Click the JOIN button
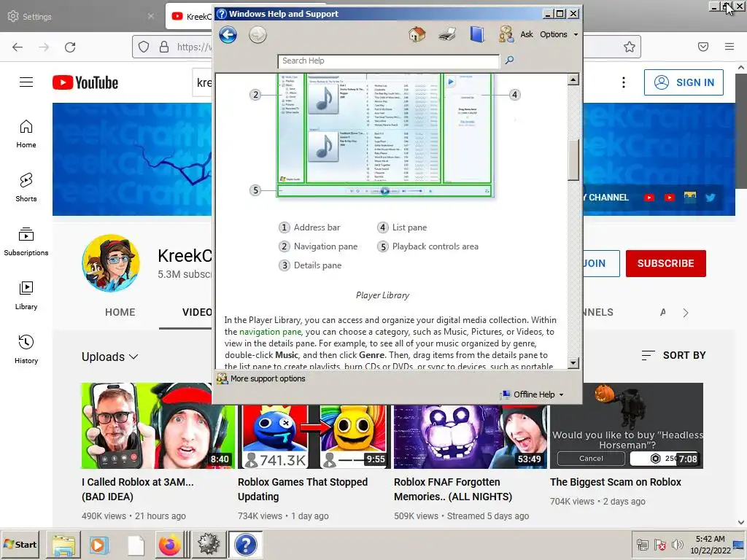This screenshot has height=560, width=747. click(x=600, y=263)
